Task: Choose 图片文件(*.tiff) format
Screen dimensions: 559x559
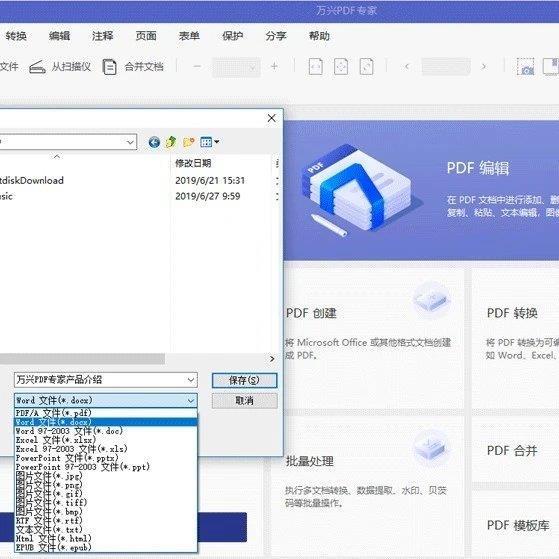Action: (106, 503)
